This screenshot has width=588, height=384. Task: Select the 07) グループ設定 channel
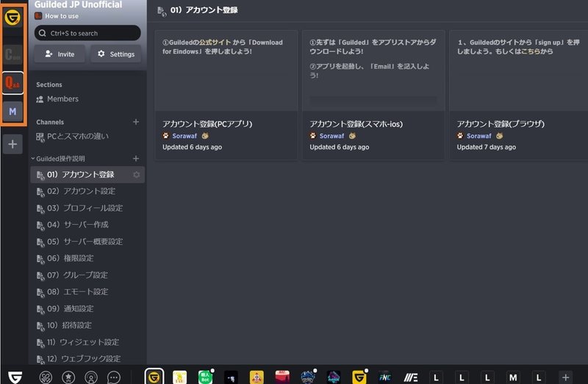[87, 275]
